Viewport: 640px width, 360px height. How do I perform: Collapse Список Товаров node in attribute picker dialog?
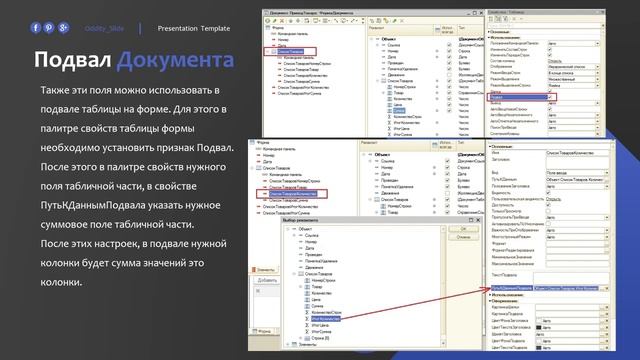click(294, 274)
